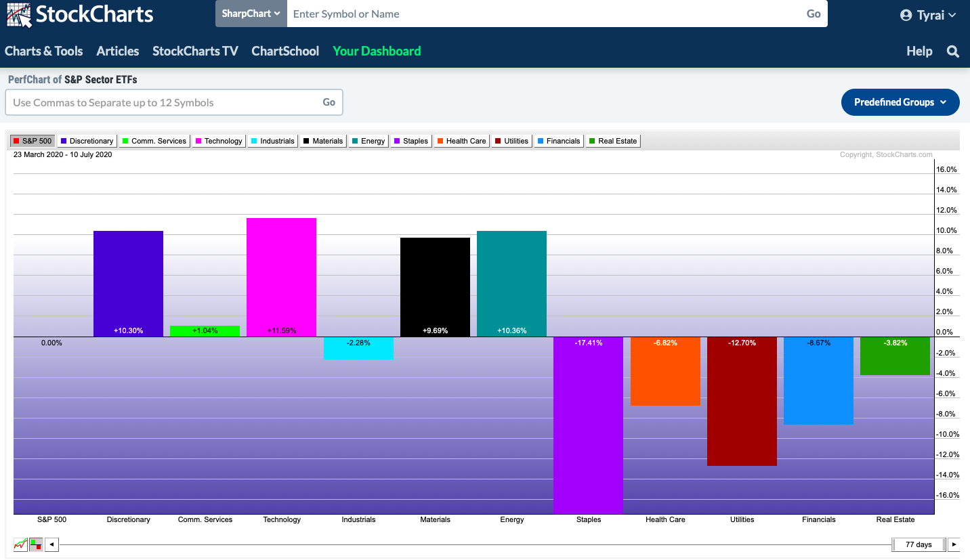Click the left scroll arrow below the chart
This screenshot has width=970, height=560.
(51, 544)
